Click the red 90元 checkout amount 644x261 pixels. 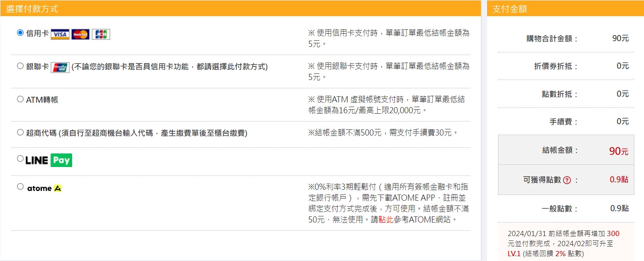coord(619,151)
